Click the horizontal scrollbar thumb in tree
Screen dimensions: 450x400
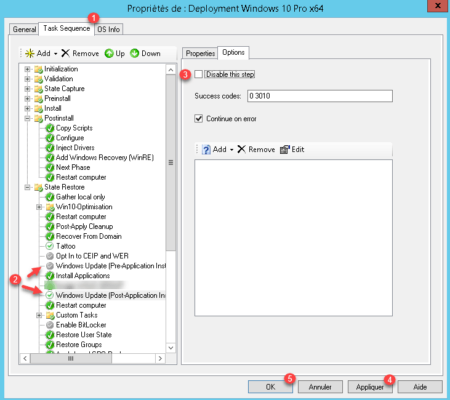click(x=71, y=359)
